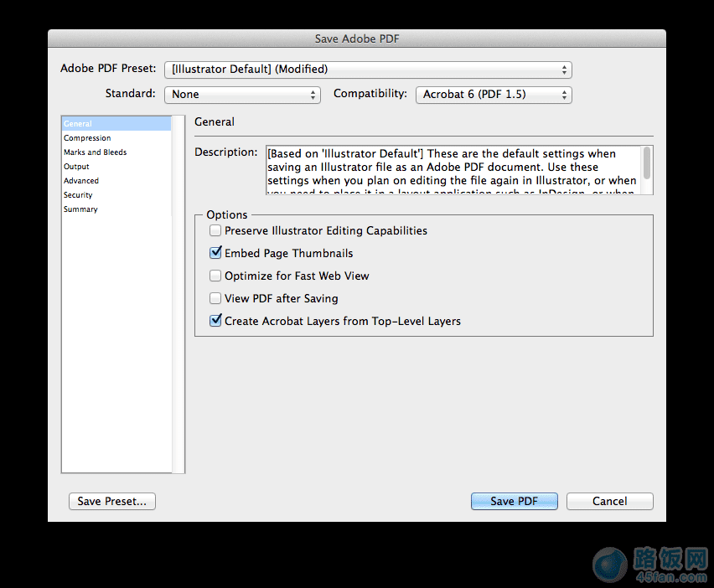Open the Compatibility dropdown showing Acrobat 6
The height and width of the screenshot is (588, 714).
click(x=494, y=95)
